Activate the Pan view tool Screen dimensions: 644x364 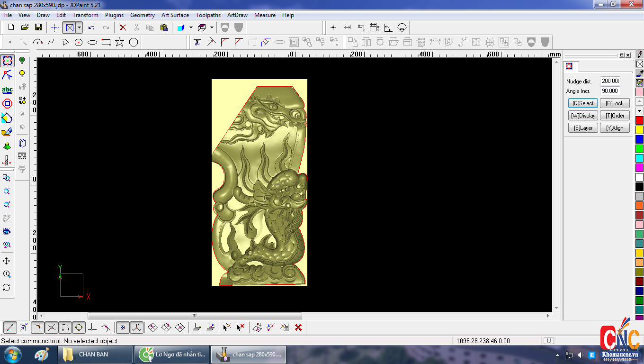click(7, 261)
